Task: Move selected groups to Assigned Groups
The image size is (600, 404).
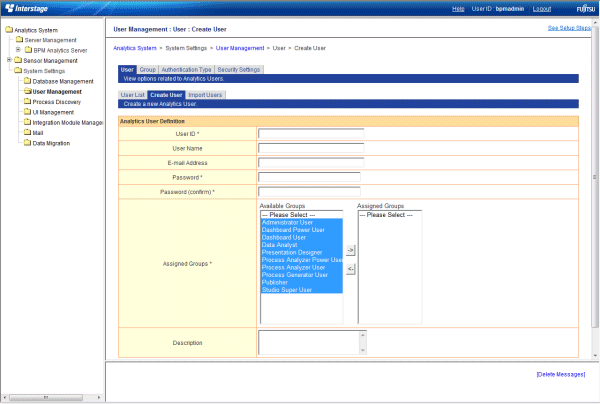Action: pyautogui.click(x=351, y=250)
